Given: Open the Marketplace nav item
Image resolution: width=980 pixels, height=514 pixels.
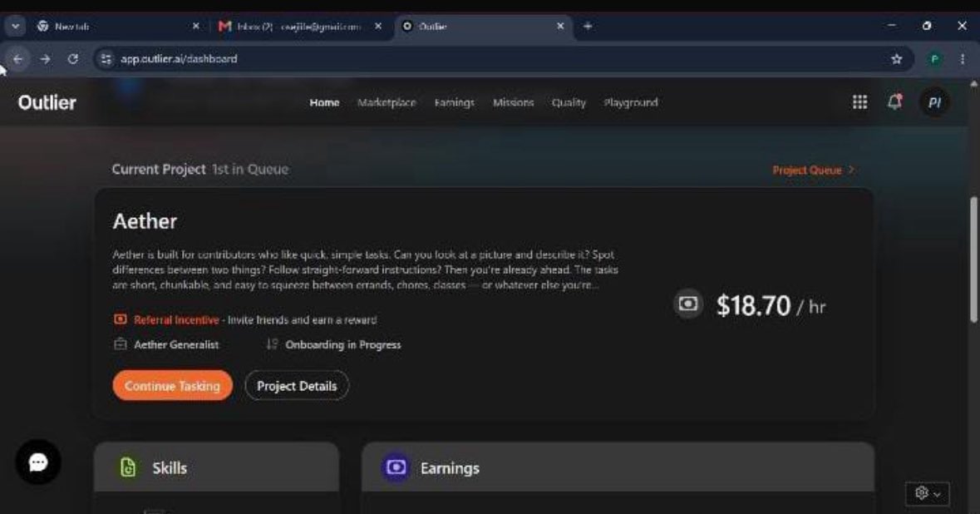Looking at the screenshot, I should click(387, 102).
